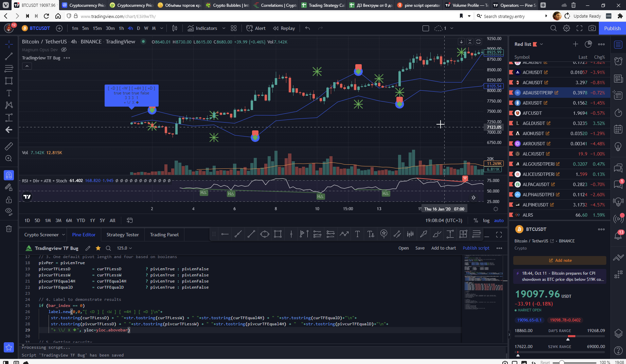This screenshot has height=364, width=626.
Task: Open ideas lightbulb panel
Action: click(618, 146)
